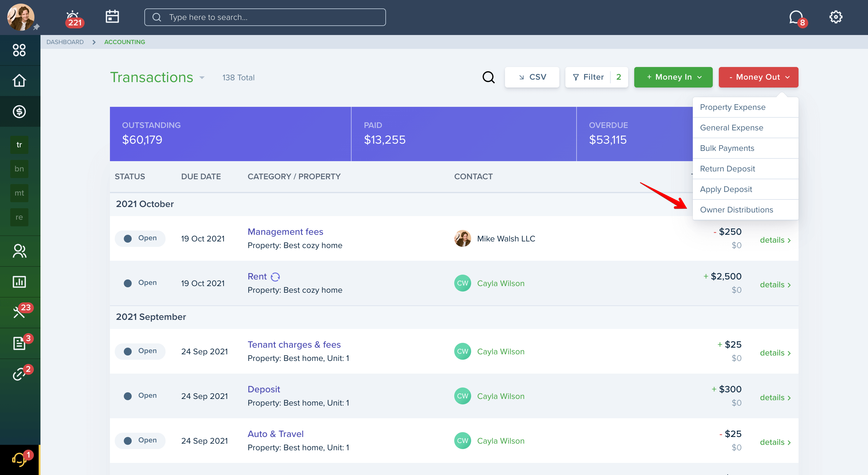
Task: View details for Management fees row
Action: pyautogui.click(x=775, y=240)
